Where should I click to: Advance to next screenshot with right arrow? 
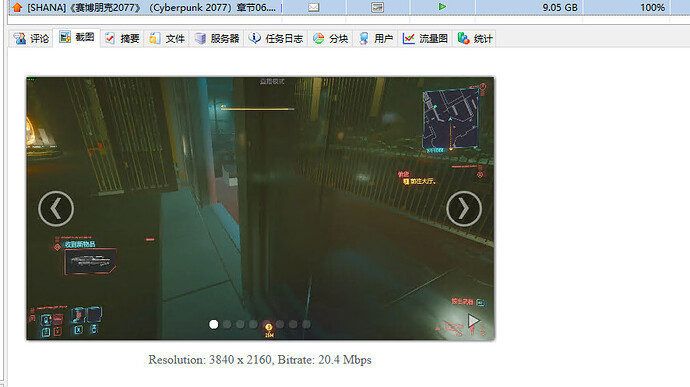(x=464, y=209)
